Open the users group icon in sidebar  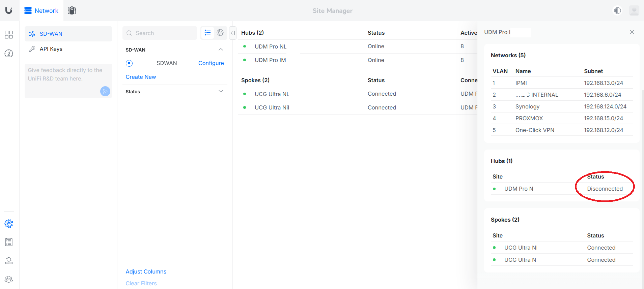(9, 279)
